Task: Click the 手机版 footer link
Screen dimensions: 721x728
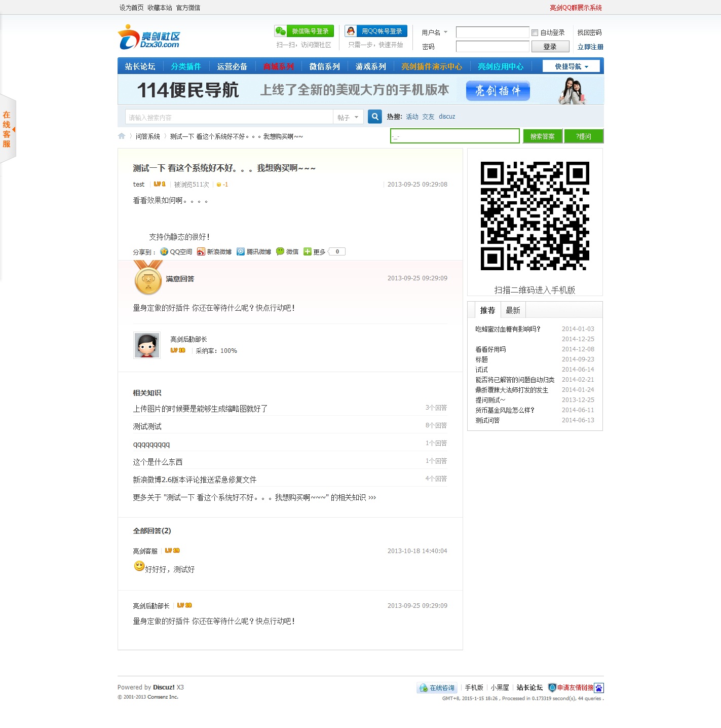Action: point(474,688)
